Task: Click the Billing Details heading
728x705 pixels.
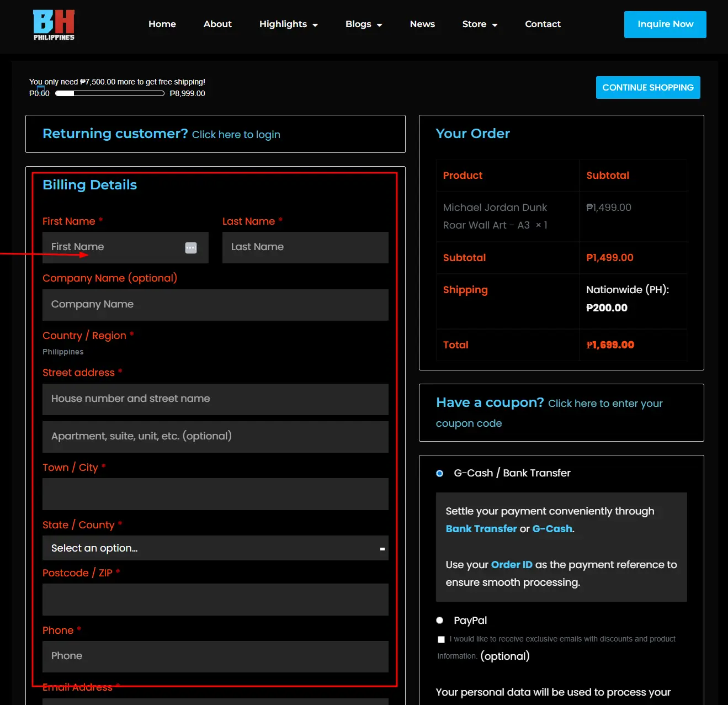Action: pos(90,185)
